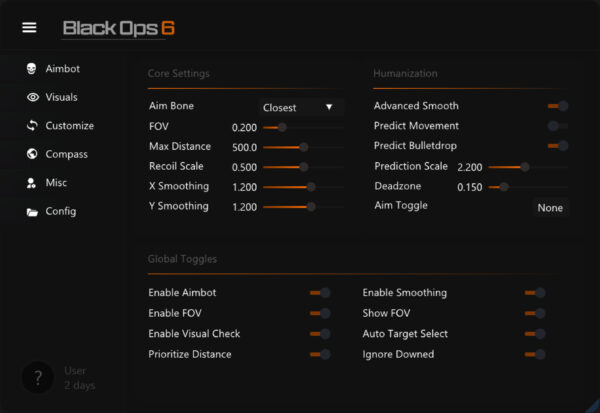Click the Black Ops 6 logo
600x413 pixels.
(119, 28)
